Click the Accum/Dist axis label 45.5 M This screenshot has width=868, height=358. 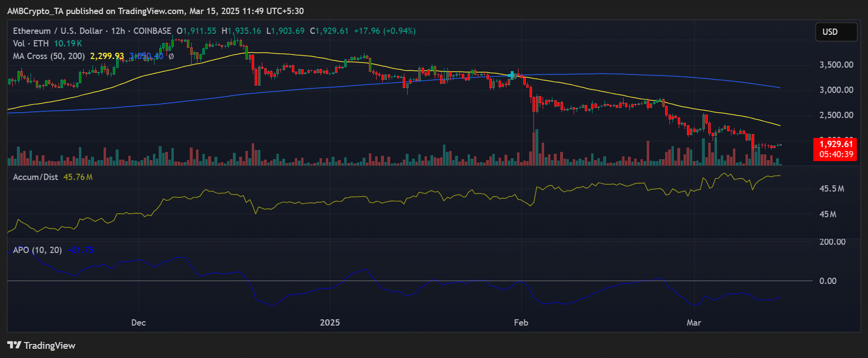(x=832, y=189)
